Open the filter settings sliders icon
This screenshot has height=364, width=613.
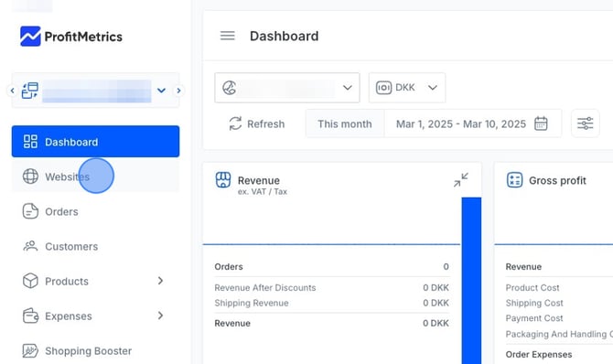tap(586, 123)
